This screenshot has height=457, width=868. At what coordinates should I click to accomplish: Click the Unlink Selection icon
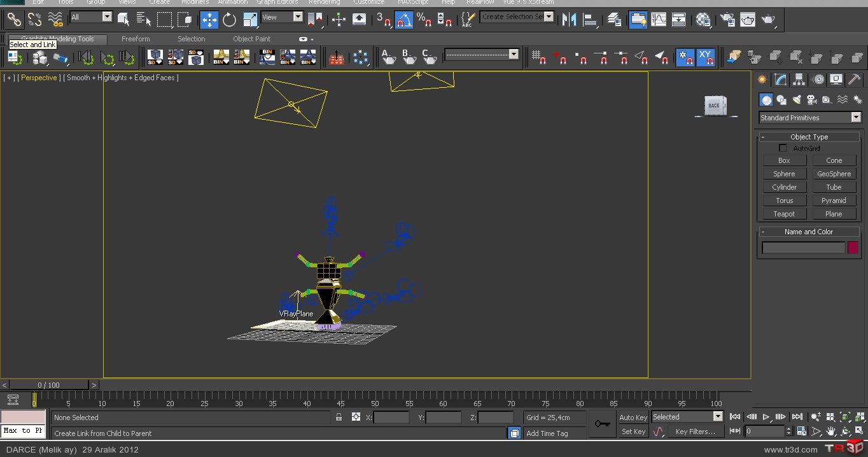tap(34, 20)
